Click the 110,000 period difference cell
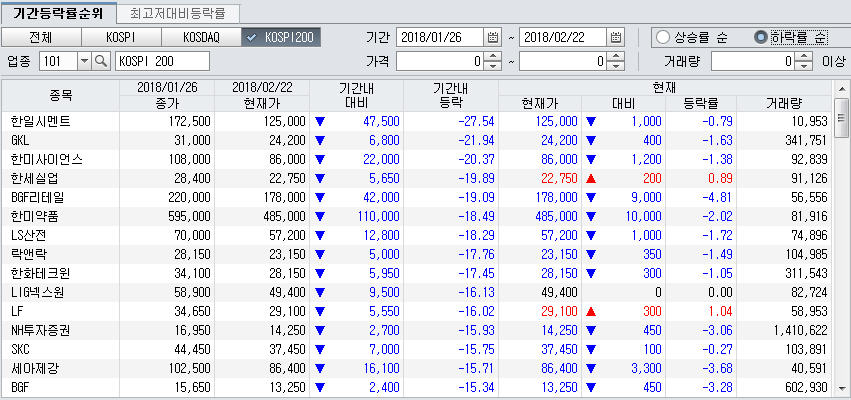This screenshot has height=400, width=851. (378, 217)
